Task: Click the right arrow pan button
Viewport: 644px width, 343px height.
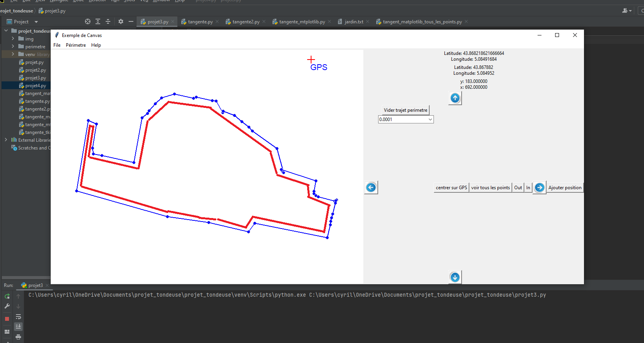Action: (x=540, y=188)
